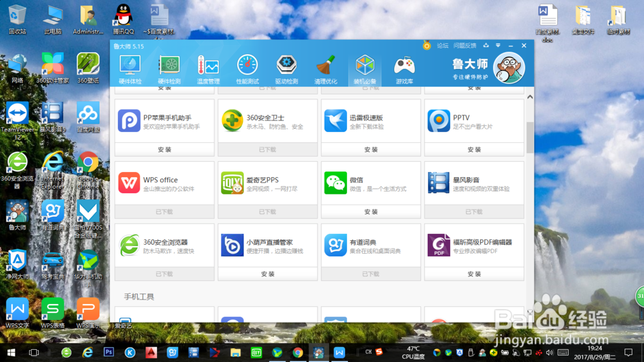Open the 游戏库 tab
644x362 pixels.
(x=404, y=70)
